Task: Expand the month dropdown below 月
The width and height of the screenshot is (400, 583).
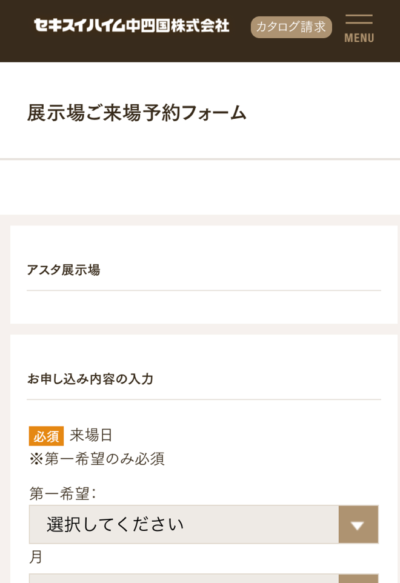Action: (204, 579)
